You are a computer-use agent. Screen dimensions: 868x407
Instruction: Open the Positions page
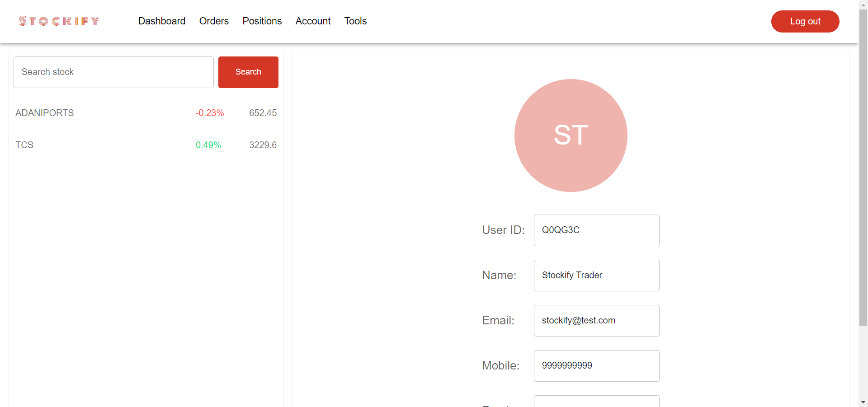(x=262, y=21)
